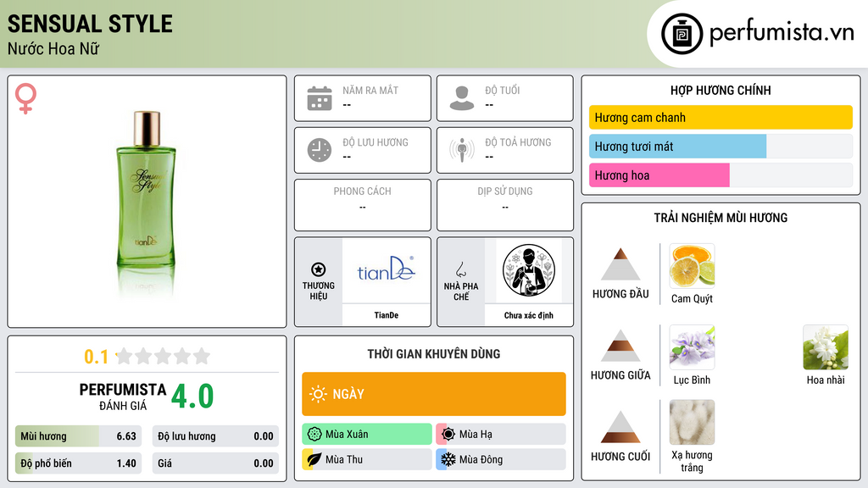Open the Cam Quýt note thumbnail
This screenshot has width=868, height=488.
692,266
